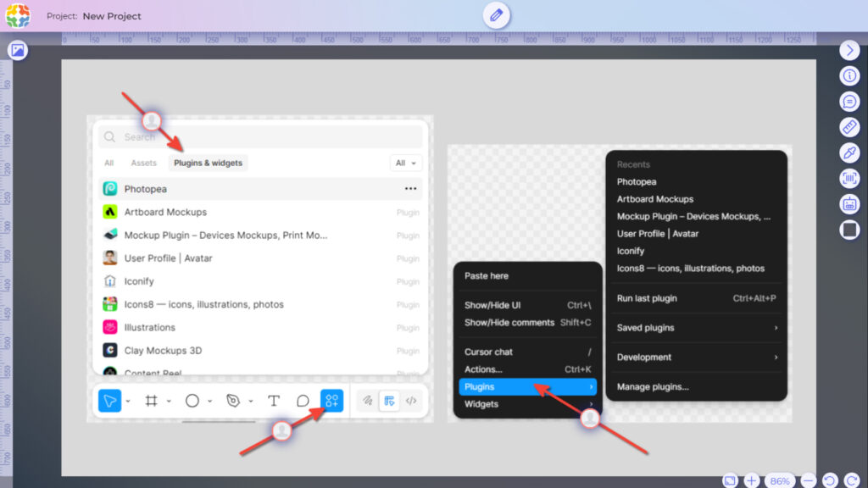Open the three-dot menu on Photopea row
This screenshot has height=488, width=868.
pyautogui.click(x=410, y=189)
